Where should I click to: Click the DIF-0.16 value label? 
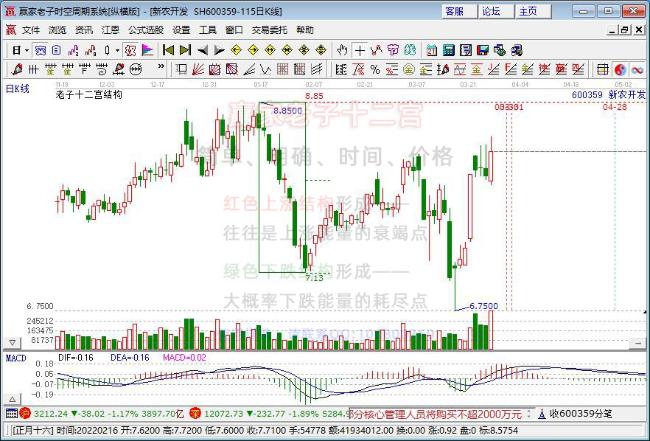[x=76, y=357]
